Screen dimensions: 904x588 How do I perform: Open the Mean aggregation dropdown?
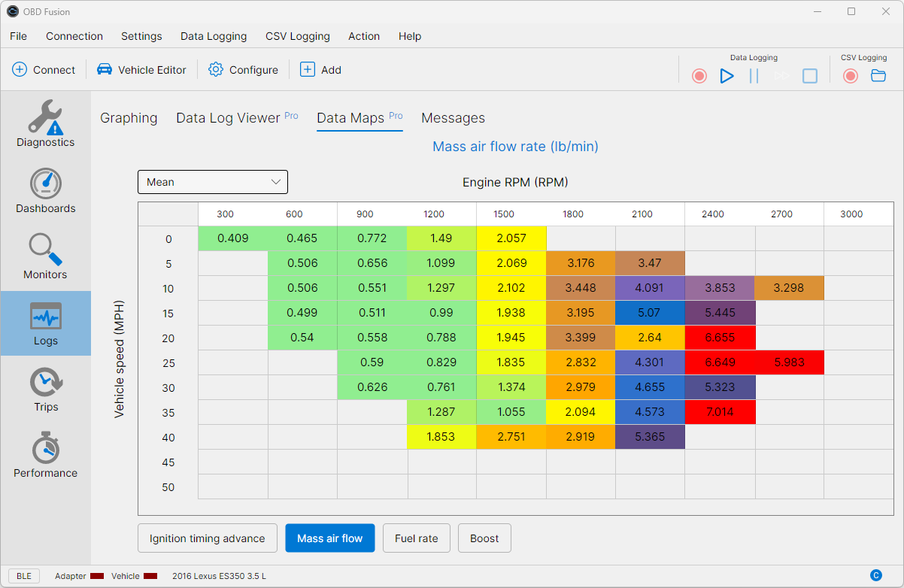tap(212, 182)
